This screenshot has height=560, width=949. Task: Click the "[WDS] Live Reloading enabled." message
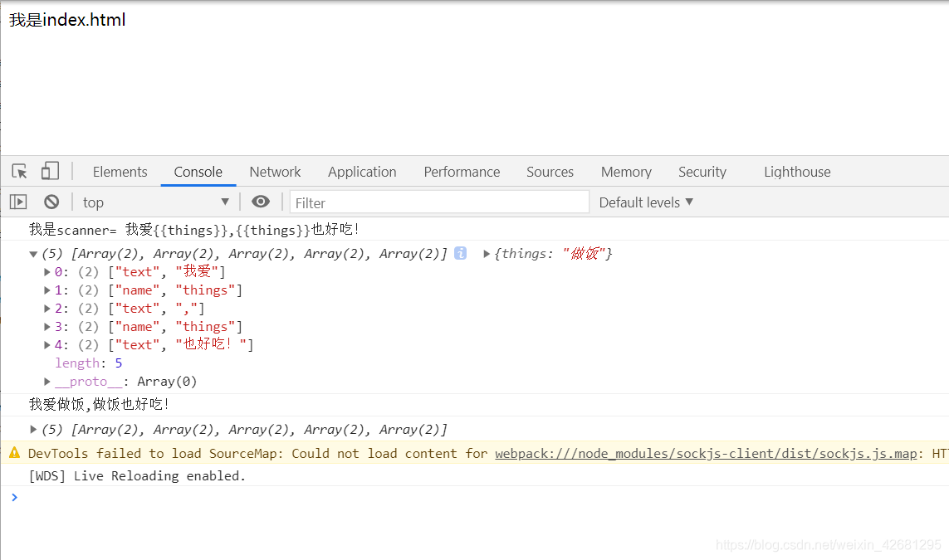(137, 476)
